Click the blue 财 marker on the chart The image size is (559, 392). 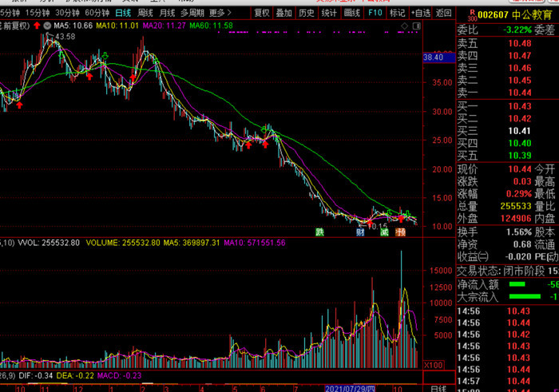[360, 232]
